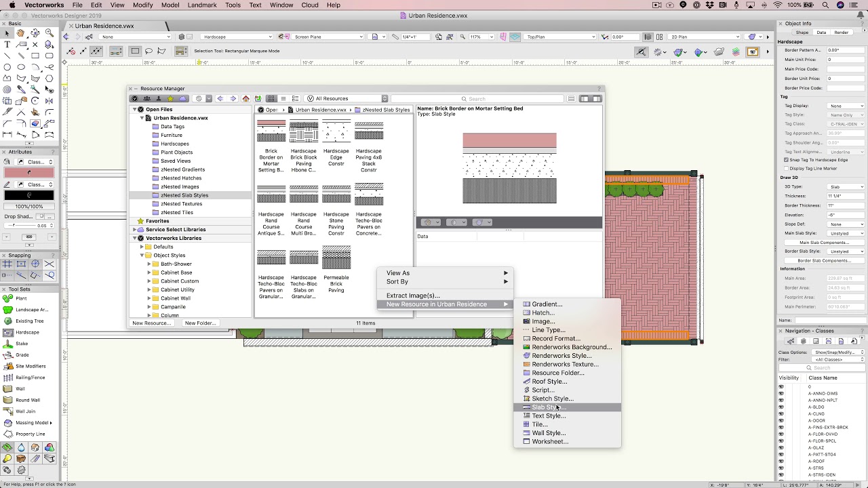Go back with Resource Manager left arrow
The image size is (868, 488).
pos(220,98)
